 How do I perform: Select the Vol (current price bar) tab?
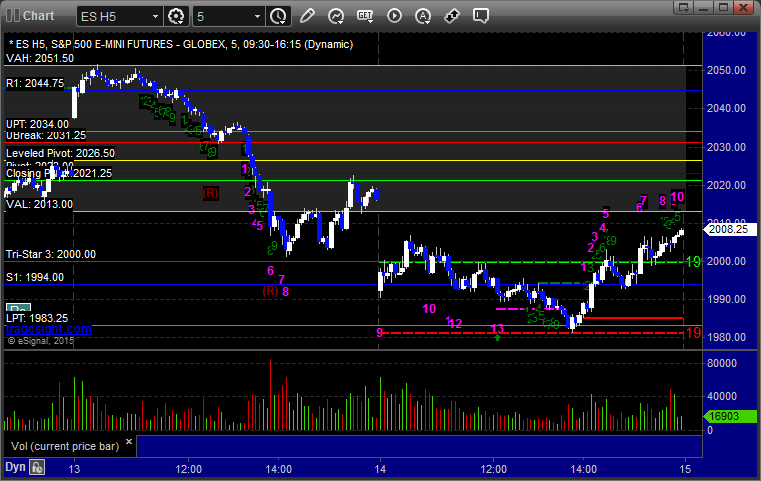click(x=65, y=446)
